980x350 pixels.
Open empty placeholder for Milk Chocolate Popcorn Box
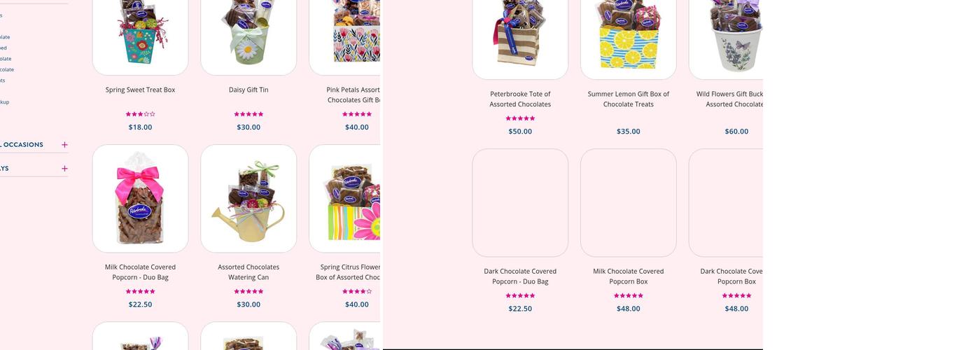tap(629, 203)
